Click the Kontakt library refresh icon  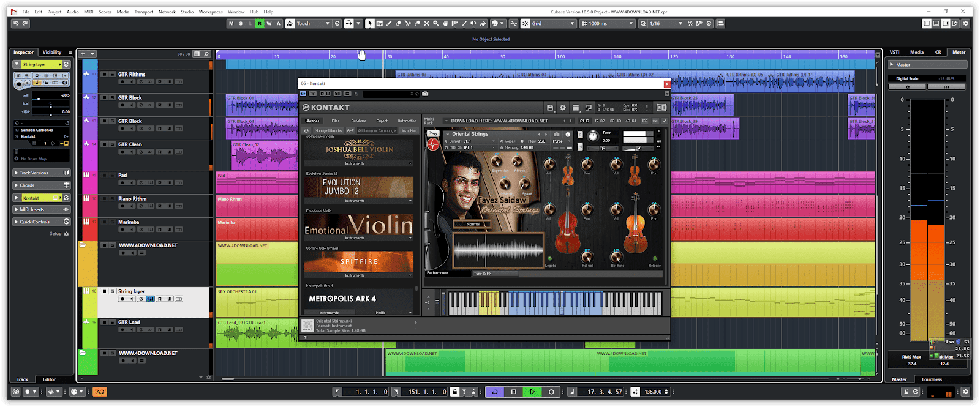(307, 130)
